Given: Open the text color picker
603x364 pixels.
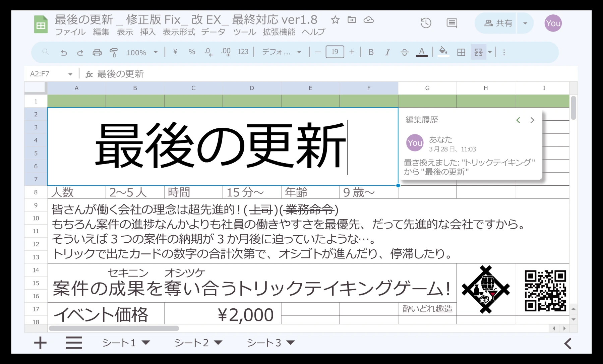Looking at the screenshot, I should tap(422, 52).
